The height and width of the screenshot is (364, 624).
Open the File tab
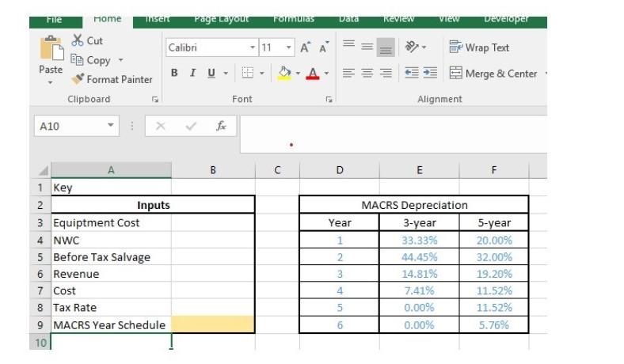point(54,19)
